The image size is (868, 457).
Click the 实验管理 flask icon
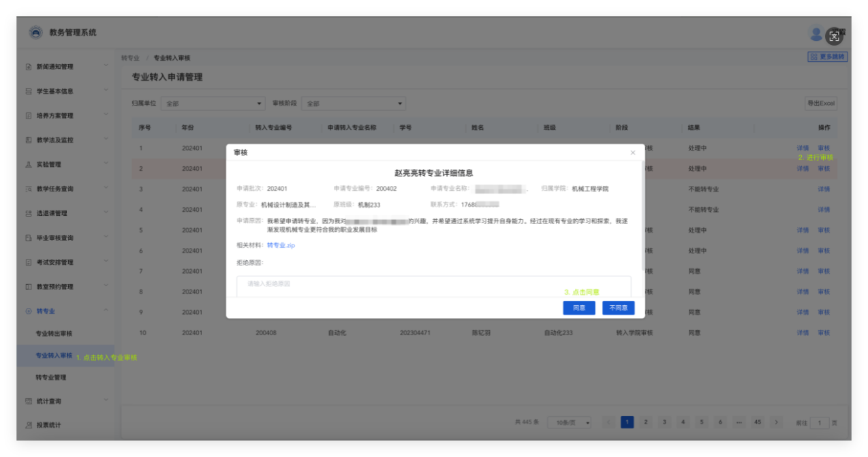tap(29, 165)
